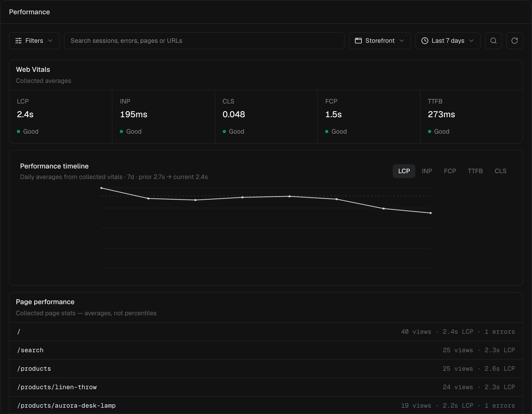Select the LCP timeline tab
Screen dimensions: 532x414
point(404,171)
